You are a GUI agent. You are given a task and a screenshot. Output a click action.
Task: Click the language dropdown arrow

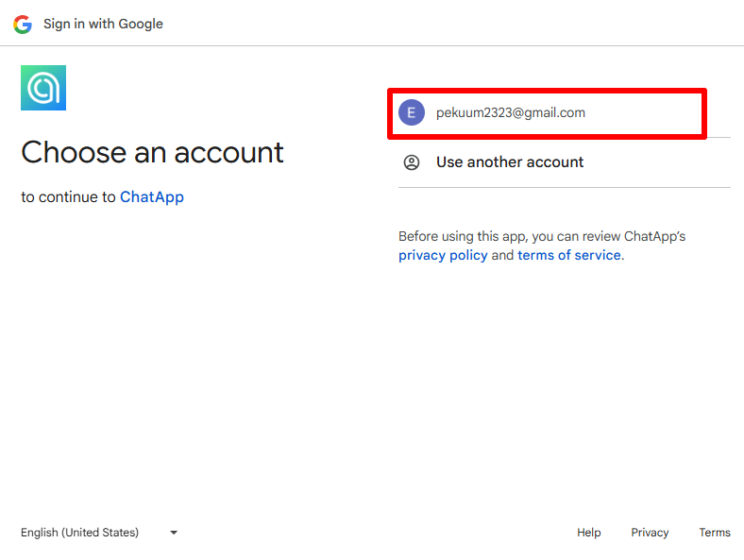(174, 533)
